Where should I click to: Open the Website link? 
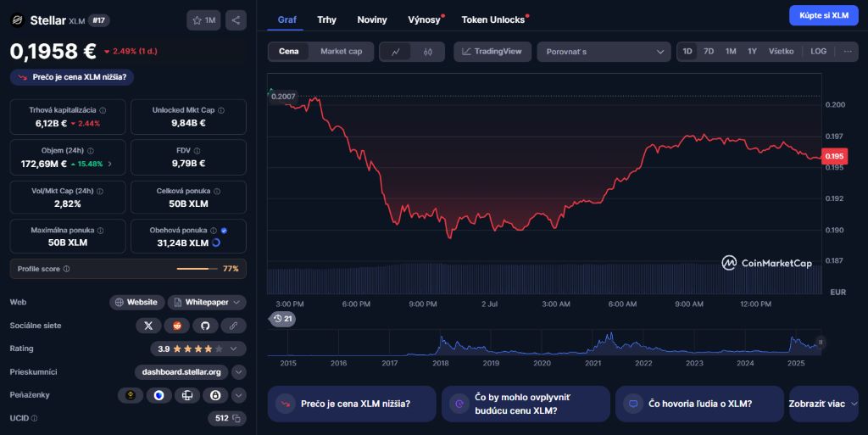(x=136, y=302)
